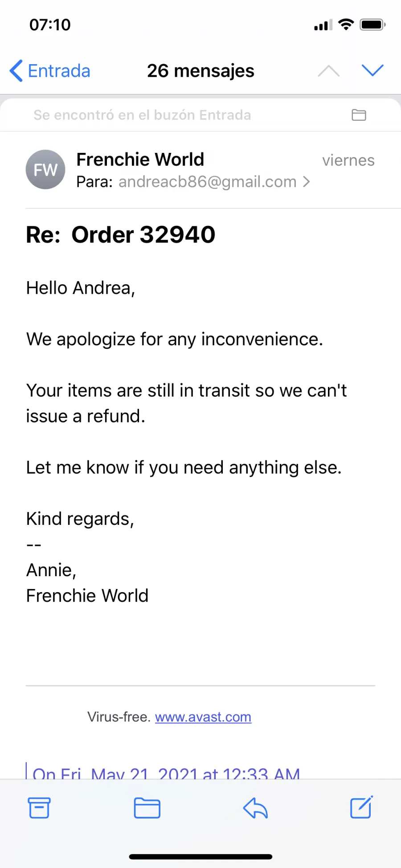Tap the Re: Order 32940 subject line
The height and width of the screenshot is (868, 401).
click(x=121, y=234)
